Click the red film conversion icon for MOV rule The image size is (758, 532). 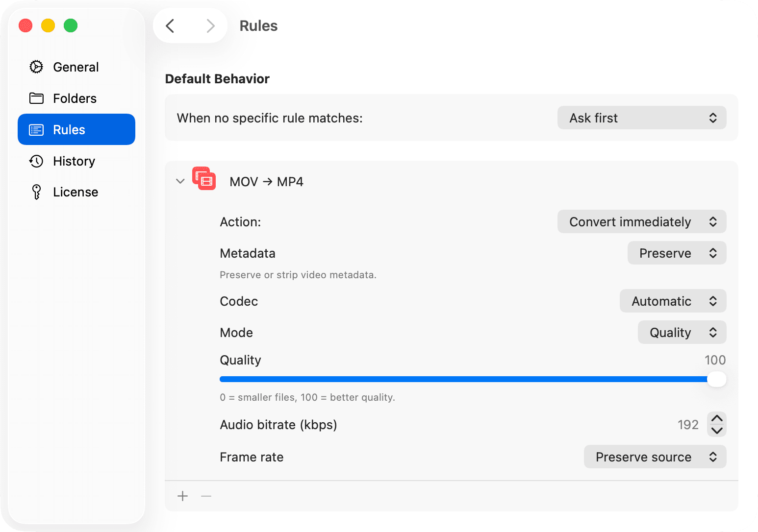pos(203,179)
